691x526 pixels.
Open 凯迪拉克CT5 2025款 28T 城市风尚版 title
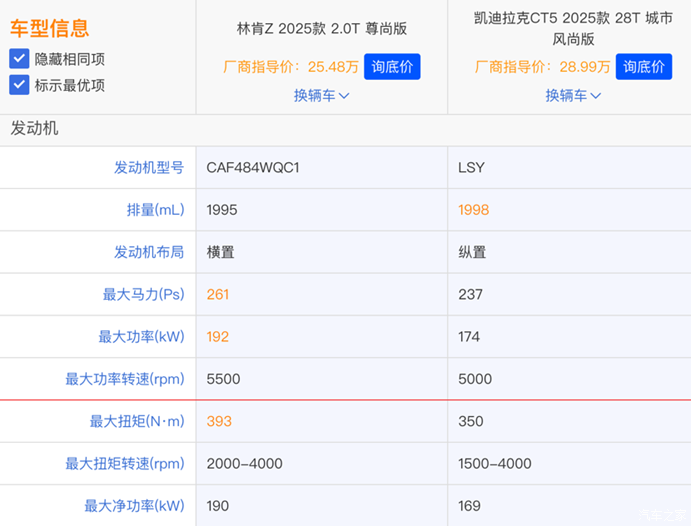573,29
